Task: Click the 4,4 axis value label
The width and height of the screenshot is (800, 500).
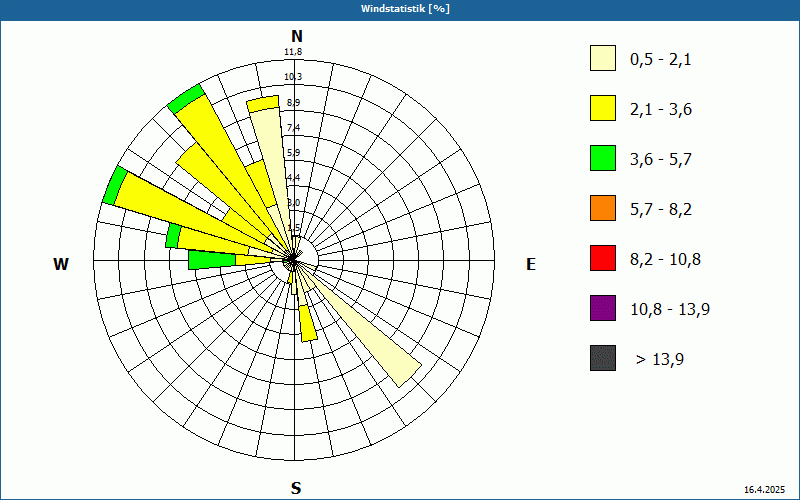Action: (x=293, y=178)
